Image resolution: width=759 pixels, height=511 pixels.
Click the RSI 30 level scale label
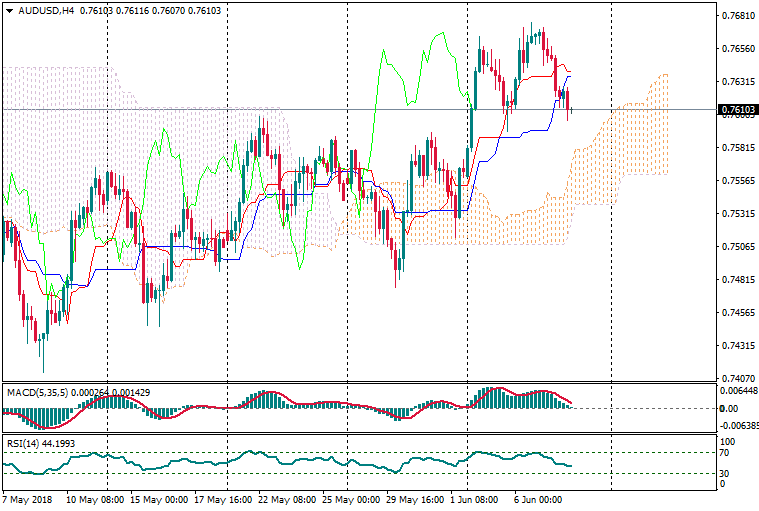(727, 473)
